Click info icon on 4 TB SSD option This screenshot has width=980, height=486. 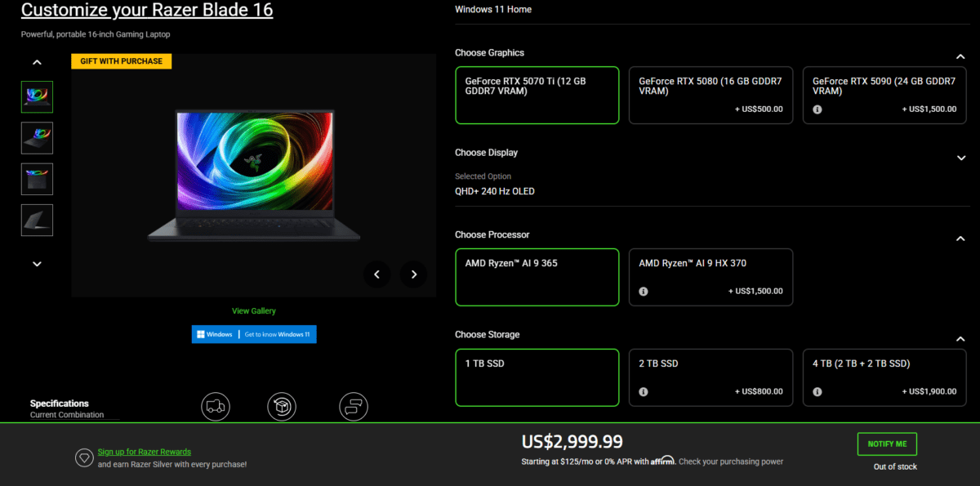coord(817,392)
